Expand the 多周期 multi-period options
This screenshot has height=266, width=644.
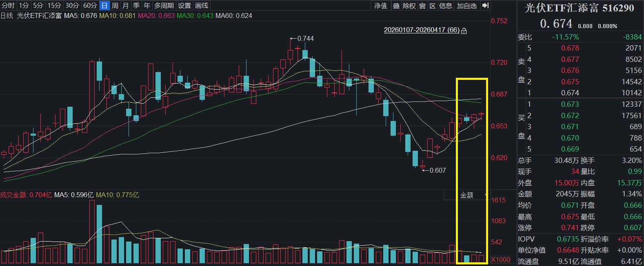coord(164,6)
